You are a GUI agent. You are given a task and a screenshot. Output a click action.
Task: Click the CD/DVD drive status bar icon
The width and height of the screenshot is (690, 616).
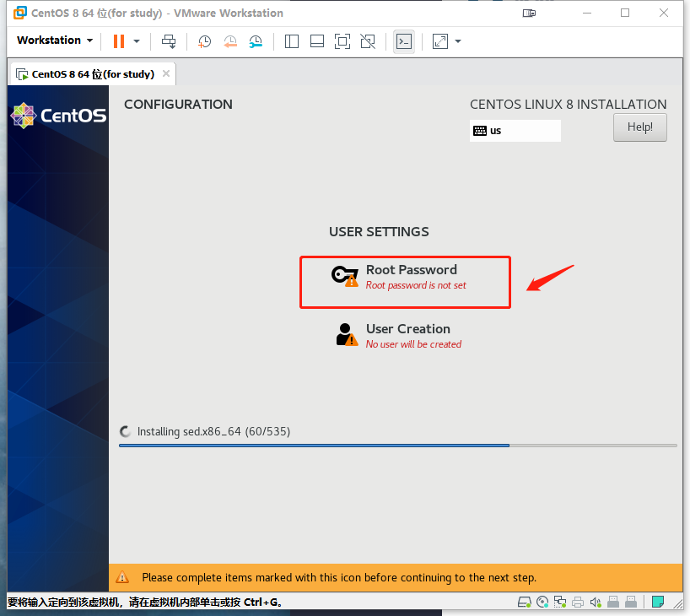pos(542,602)
